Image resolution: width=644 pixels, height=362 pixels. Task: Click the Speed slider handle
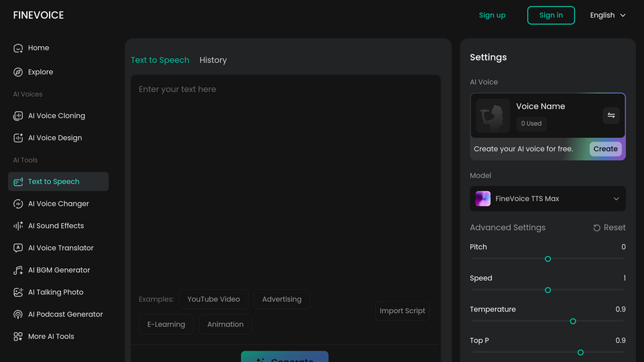coord(547,290)
